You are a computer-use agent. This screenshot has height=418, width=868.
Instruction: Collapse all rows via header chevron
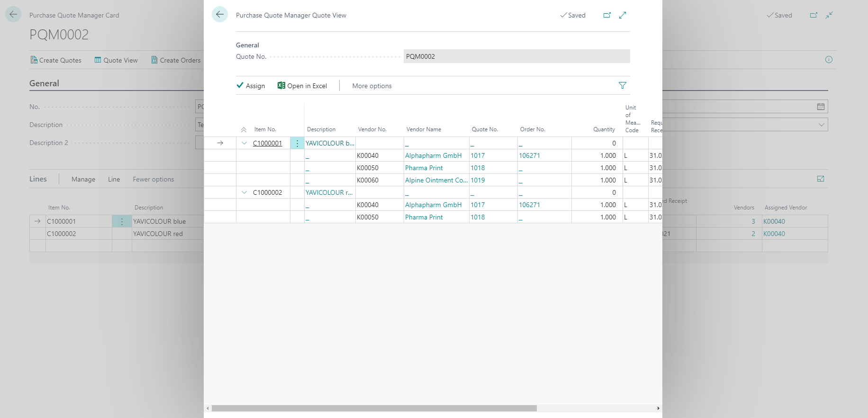pos(244,129)
